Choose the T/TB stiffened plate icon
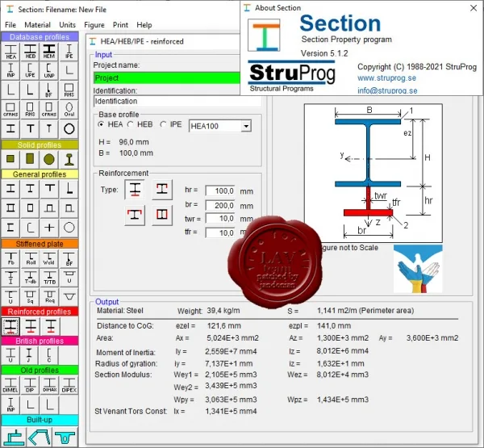Viewport: 484px width, 448px height. (x=49, y=278)
